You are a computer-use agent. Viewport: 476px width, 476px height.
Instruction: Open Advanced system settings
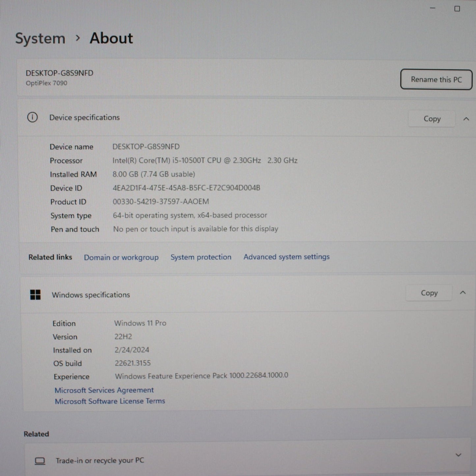(287, 257)
